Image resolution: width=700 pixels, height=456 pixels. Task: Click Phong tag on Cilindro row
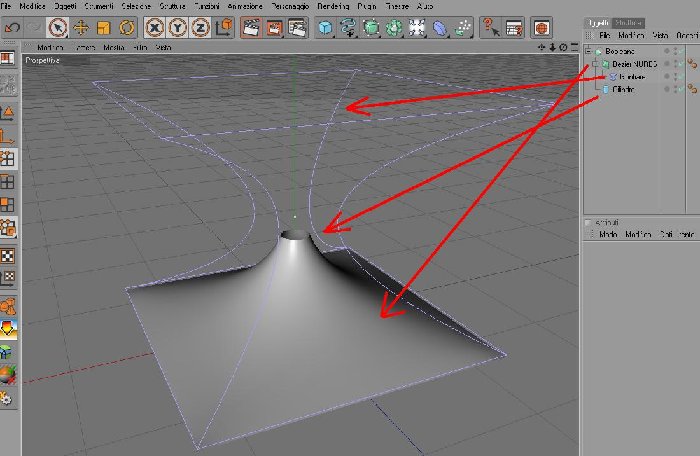(692, 89)
